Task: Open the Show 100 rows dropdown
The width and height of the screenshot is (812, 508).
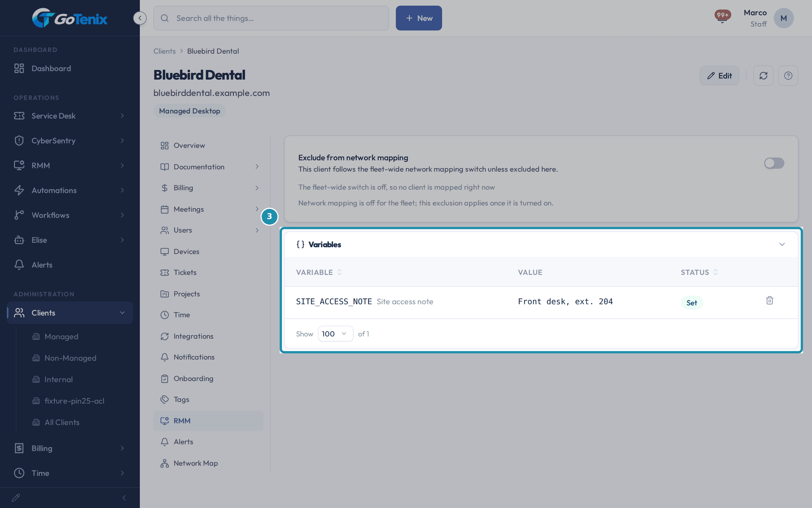Action: tap(335, 334)
